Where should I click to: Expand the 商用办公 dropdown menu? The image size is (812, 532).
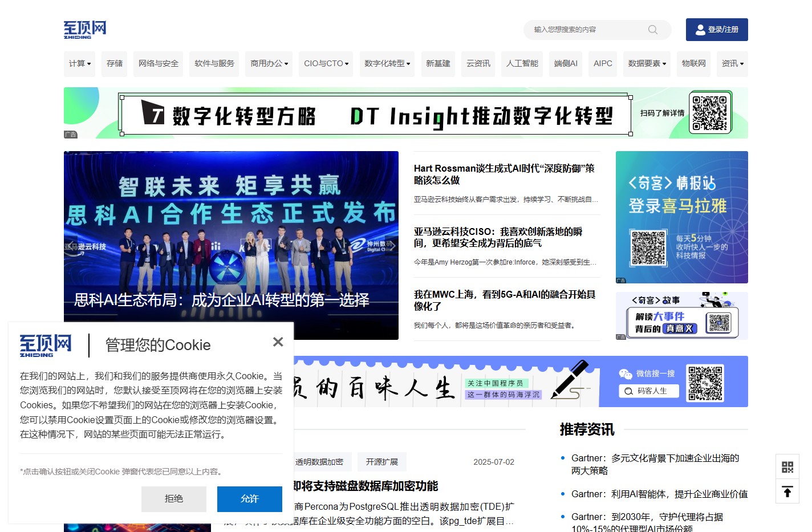(269, 64)
